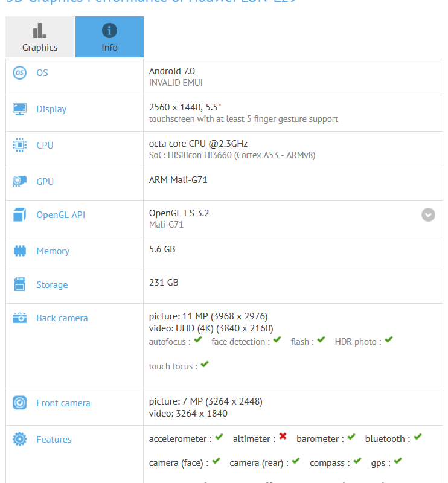The height and width of the screenshot is (483, 448).
Task: Click the Storage label text
Action: (x=52, y=285)
